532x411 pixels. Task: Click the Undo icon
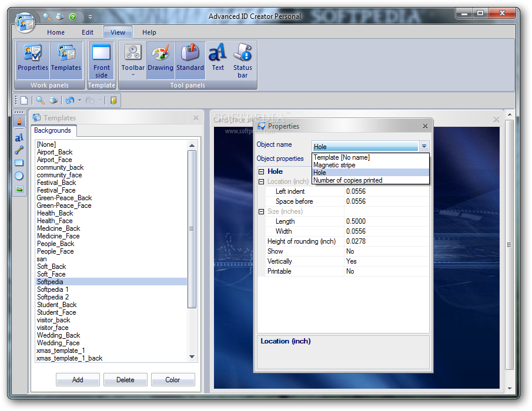pos(70,100)
